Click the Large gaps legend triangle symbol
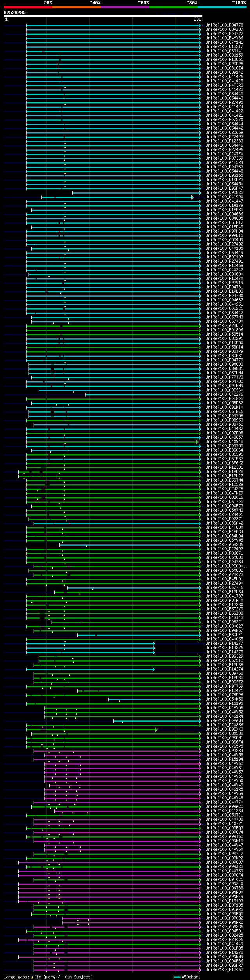250x980 pixels. coord(32,977)
